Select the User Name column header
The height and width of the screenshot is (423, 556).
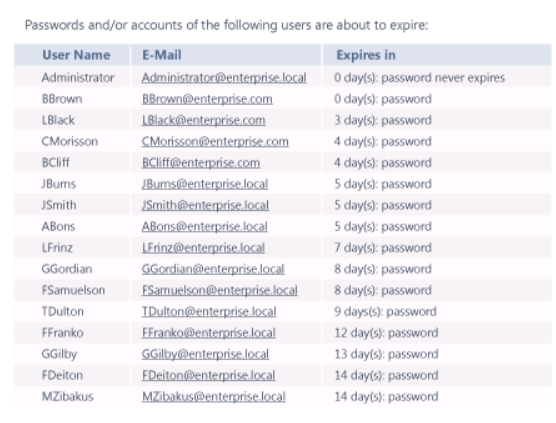(76, 55)
